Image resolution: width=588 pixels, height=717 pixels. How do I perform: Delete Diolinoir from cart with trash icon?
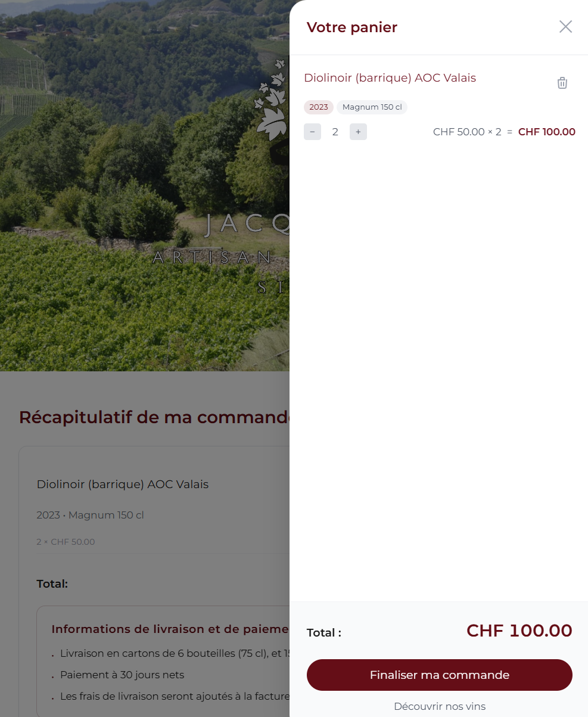(x=562, y=83)
